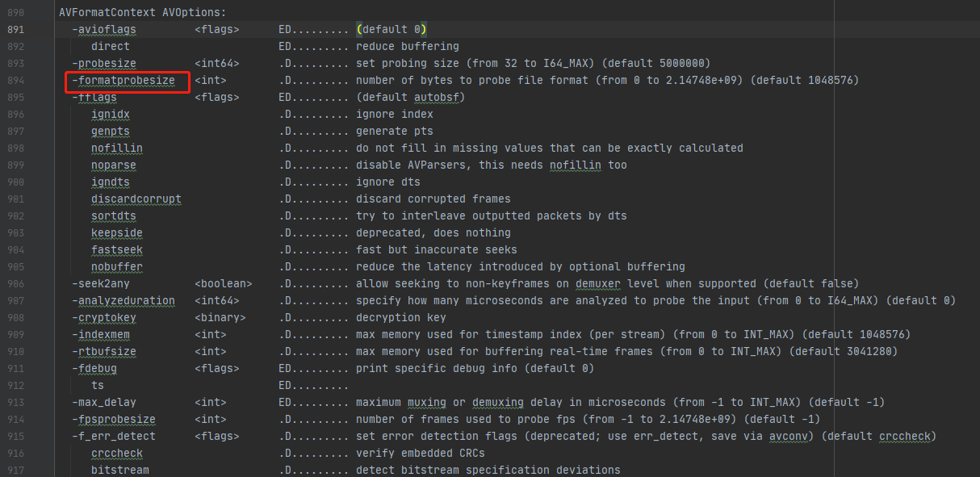Place cursor on the -probesize option name

pos(104,64)
